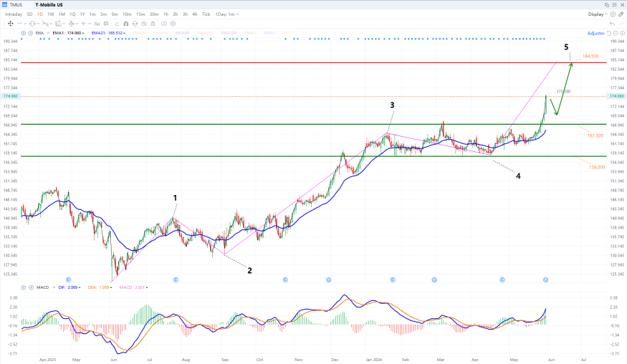
Task: Toggle the magnet snap tool
Action: tap(126, 24)
